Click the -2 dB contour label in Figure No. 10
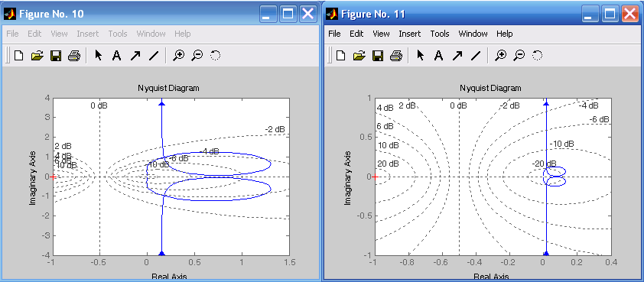This screenshot has height=282, width=644. pos(275,130)
